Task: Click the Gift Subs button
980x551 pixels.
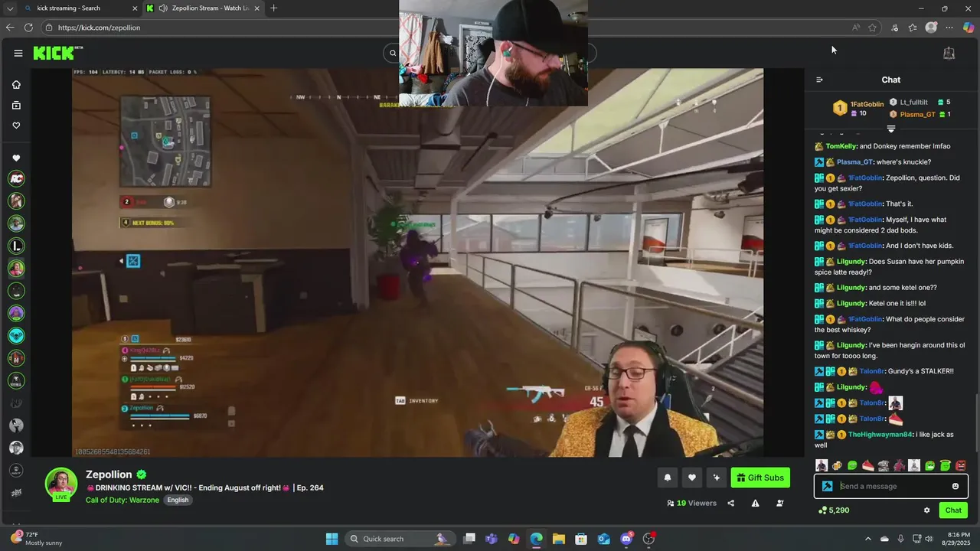Action: [760, 478]
